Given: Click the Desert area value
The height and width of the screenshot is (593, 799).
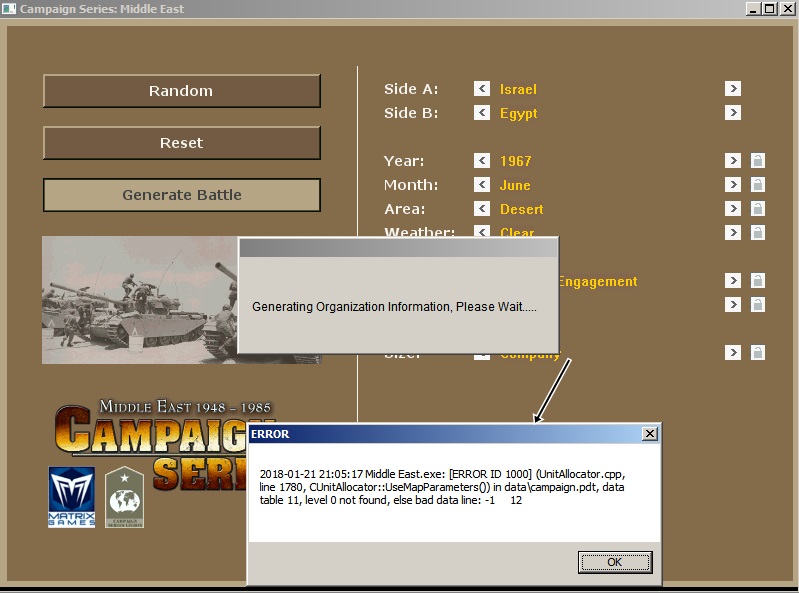Looking at the screenshot, I should point(522,209).
